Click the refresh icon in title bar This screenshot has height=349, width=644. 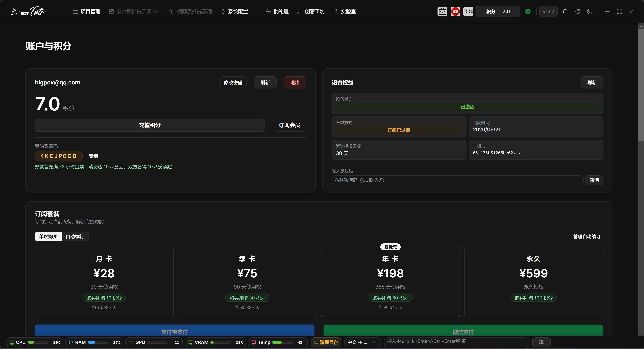578,12
